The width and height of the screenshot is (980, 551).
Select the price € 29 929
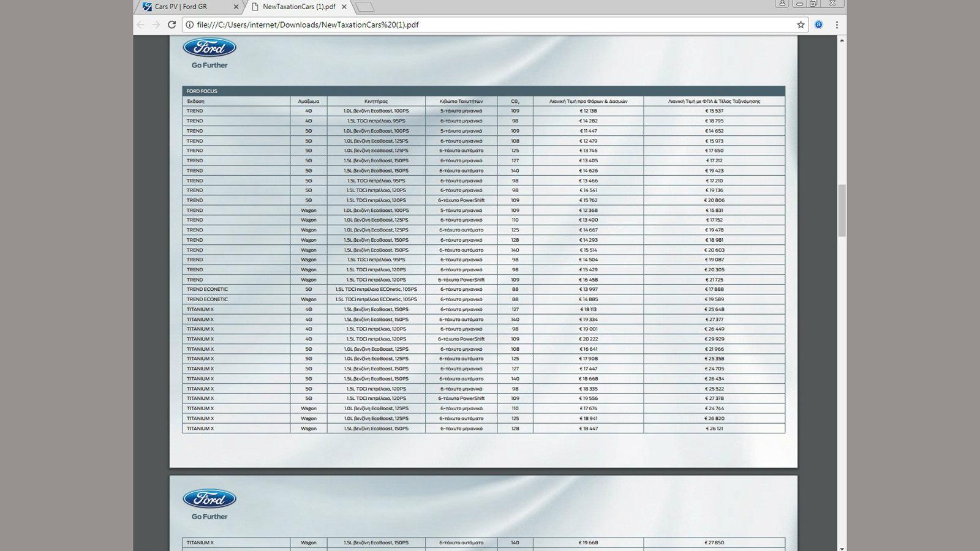(x=714, y=339)
